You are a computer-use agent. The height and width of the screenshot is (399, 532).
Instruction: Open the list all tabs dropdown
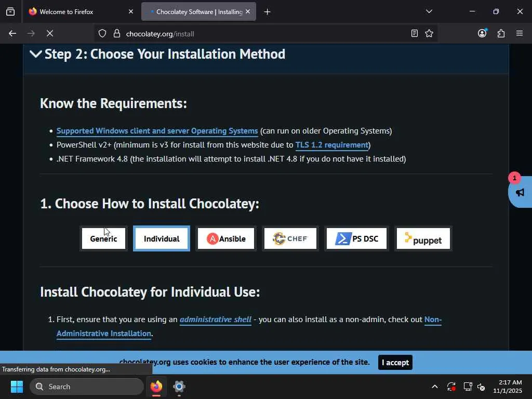point(429,11)
